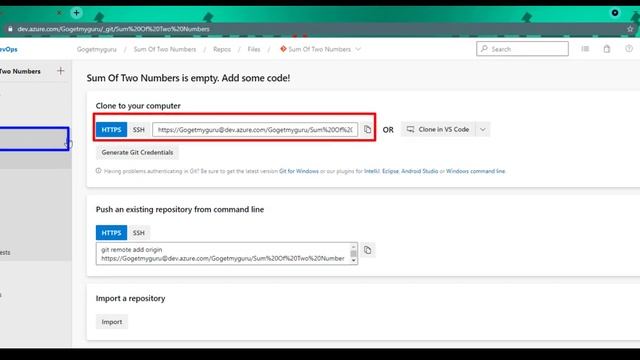Select SSH under Clone to your computer
This screenshot has width=640, height=360.
139,129
